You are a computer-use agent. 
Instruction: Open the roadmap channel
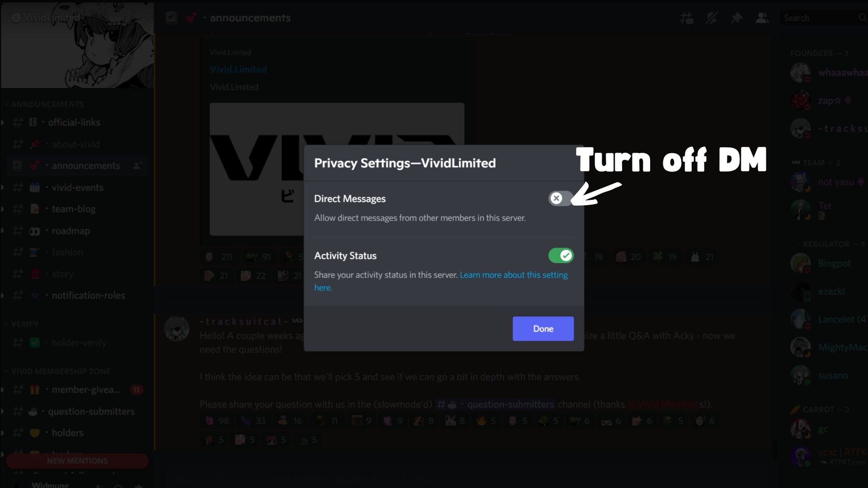[x=77, y=231]
